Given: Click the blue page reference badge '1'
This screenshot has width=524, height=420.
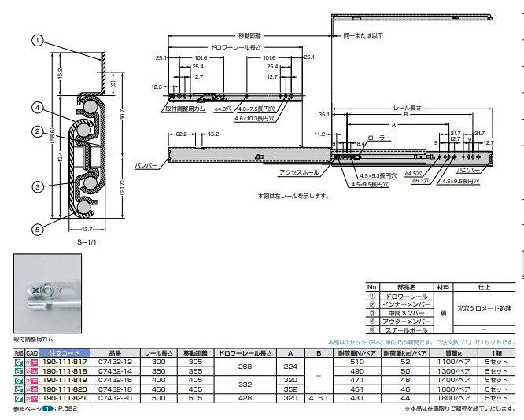Looking at the screenshot, I should [48, 409].
